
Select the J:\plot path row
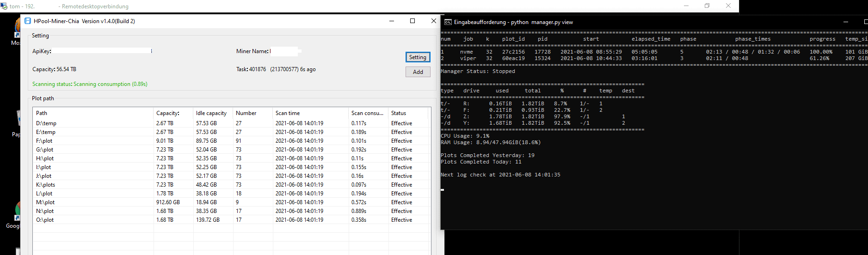(231, 176)
